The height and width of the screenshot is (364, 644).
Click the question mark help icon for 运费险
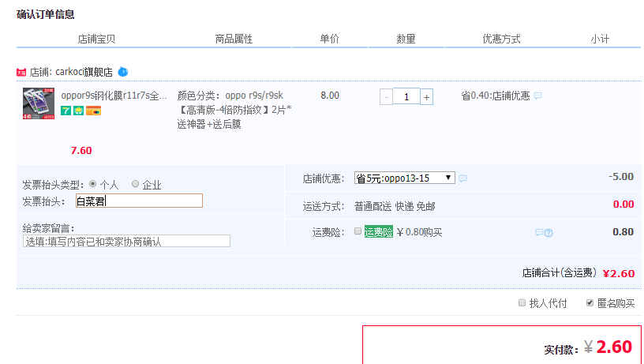549,233
